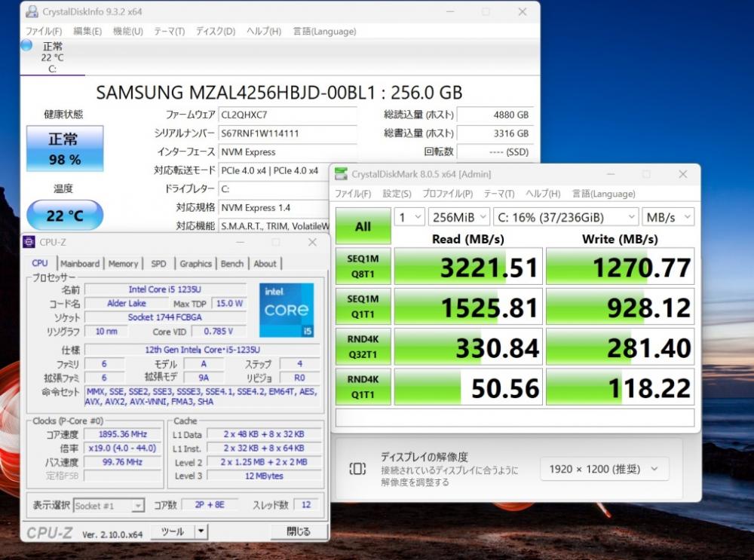Viewport: 754px width, 560px height.
Task: Open 設定(S) menu in CrystalDiskMark
Action: (x=397, y=194)
